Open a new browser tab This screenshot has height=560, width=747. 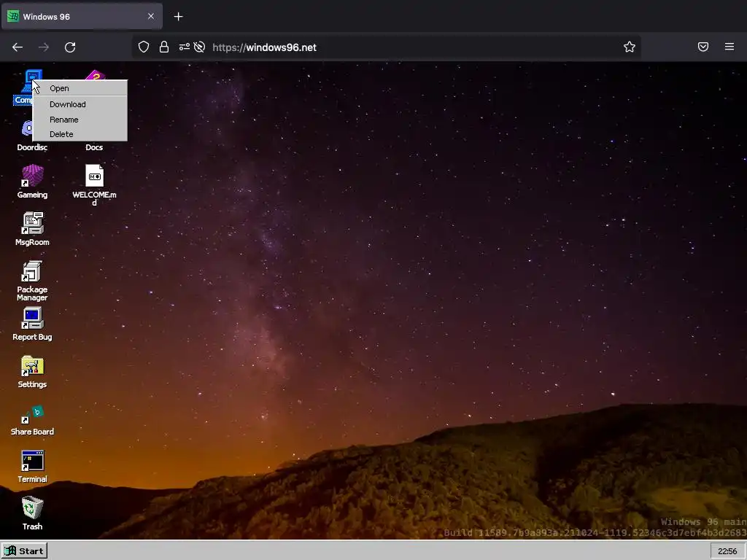pos(178,17)
